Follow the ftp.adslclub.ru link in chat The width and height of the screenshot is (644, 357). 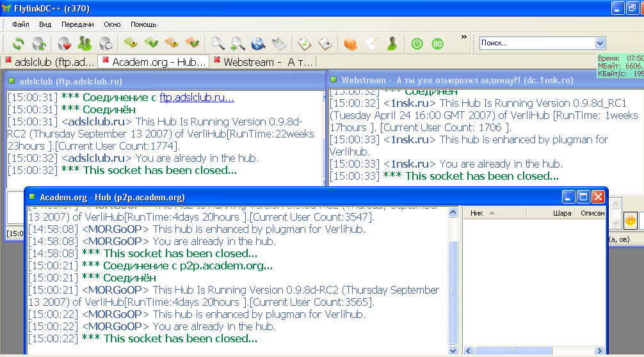[197, 97]
